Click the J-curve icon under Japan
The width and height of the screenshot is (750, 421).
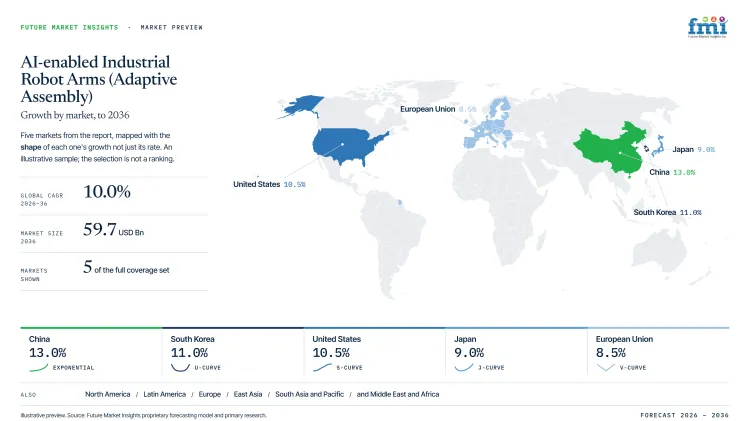coord(463,367)
